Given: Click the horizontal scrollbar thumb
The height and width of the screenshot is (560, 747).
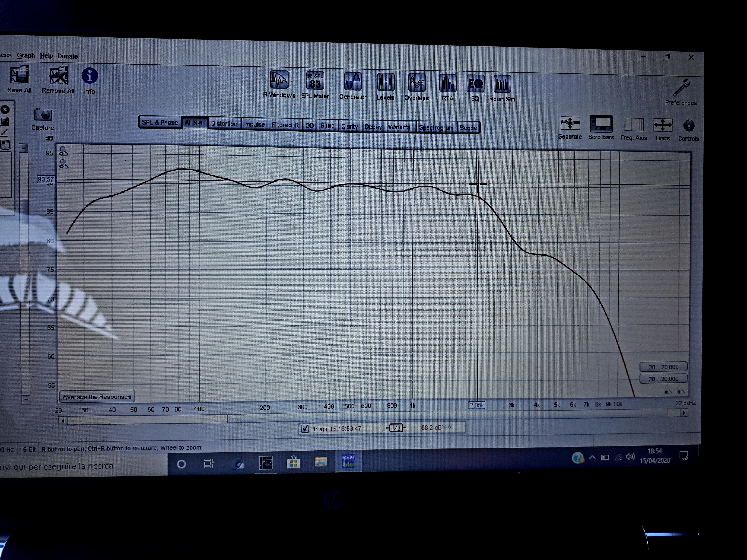Looking at the screenshot, I should (x=448, y=416).
